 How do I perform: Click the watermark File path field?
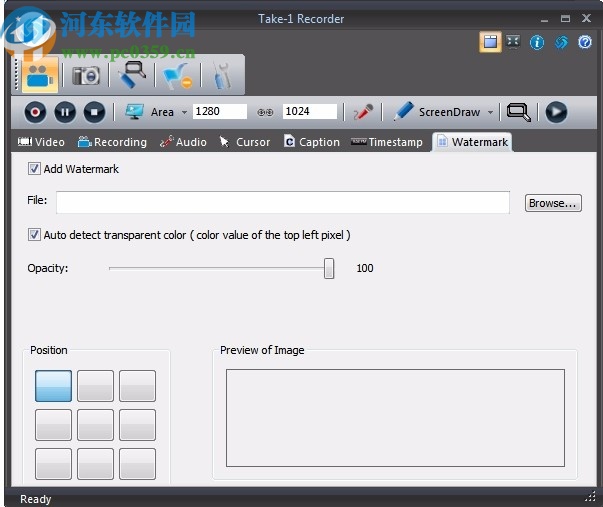283,202
